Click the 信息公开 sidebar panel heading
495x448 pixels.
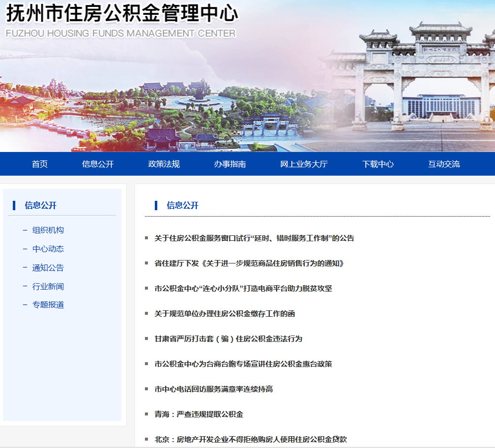click(40, 205)
